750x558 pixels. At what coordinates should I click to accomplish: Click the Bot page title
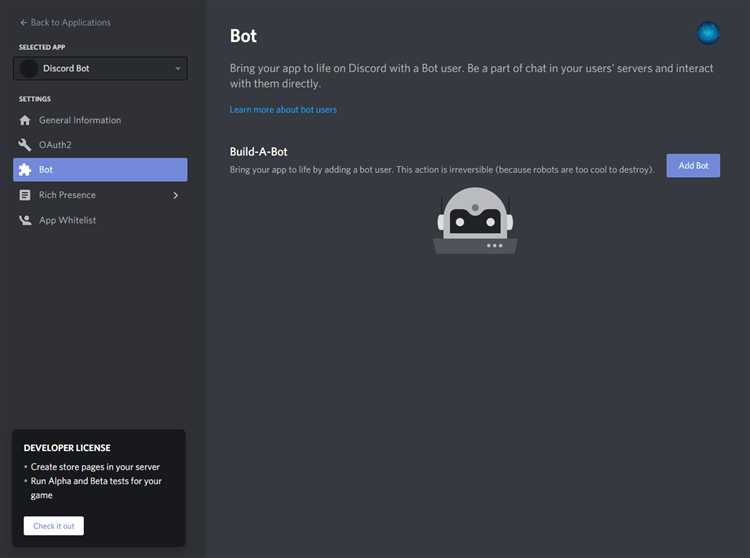click(243, 36)
